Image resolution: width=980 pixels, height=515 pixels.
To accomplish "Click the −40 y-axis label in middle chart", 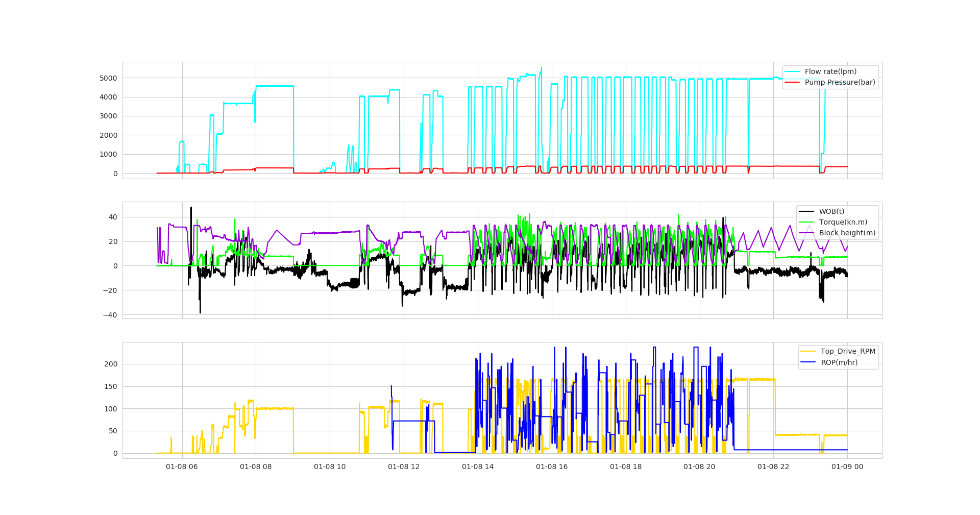I will point(110,315).
